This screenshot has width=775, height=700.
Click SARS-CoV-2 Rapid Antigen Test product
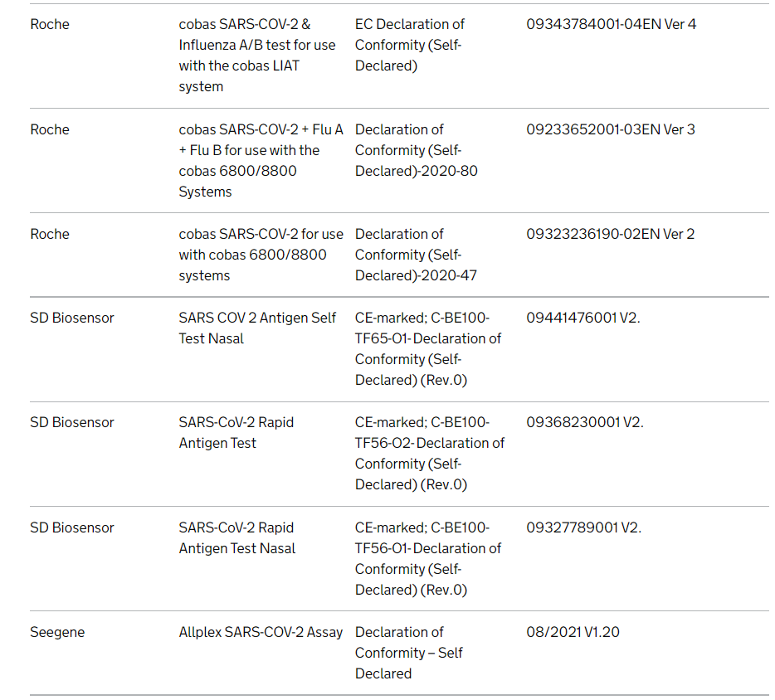point(236,433)
